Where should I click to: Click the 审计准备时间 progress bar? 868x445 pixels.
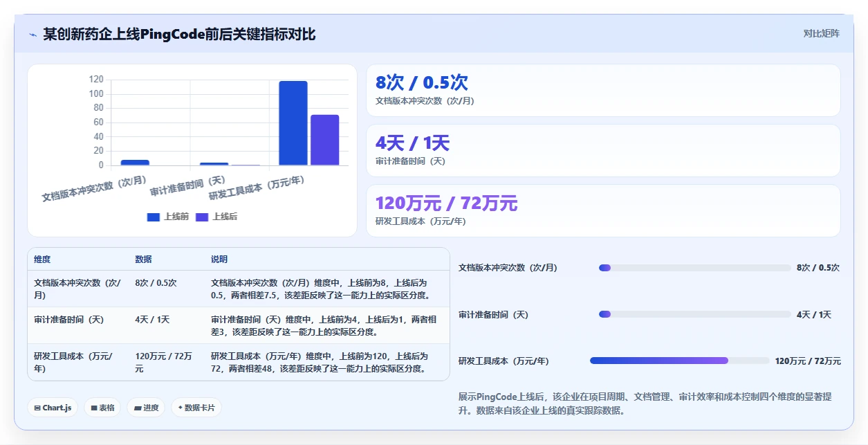click(x=694, y=314)
